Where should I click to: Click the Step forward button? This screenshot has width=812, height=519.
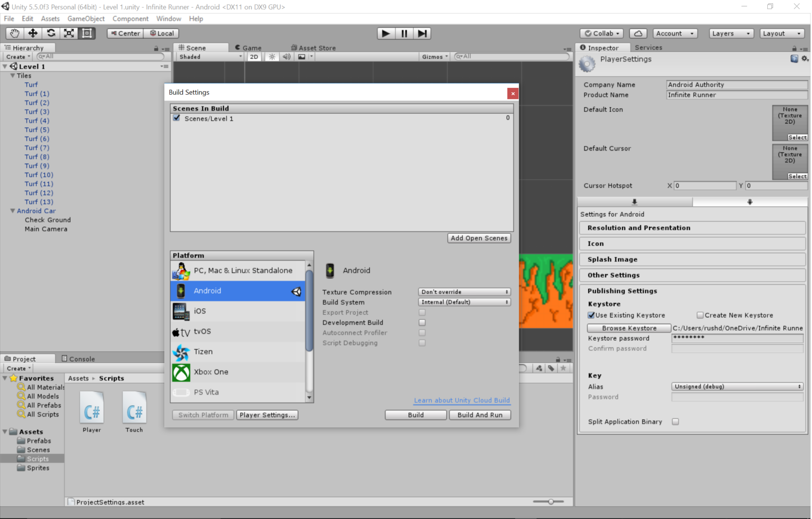click(x=422, y=33)
